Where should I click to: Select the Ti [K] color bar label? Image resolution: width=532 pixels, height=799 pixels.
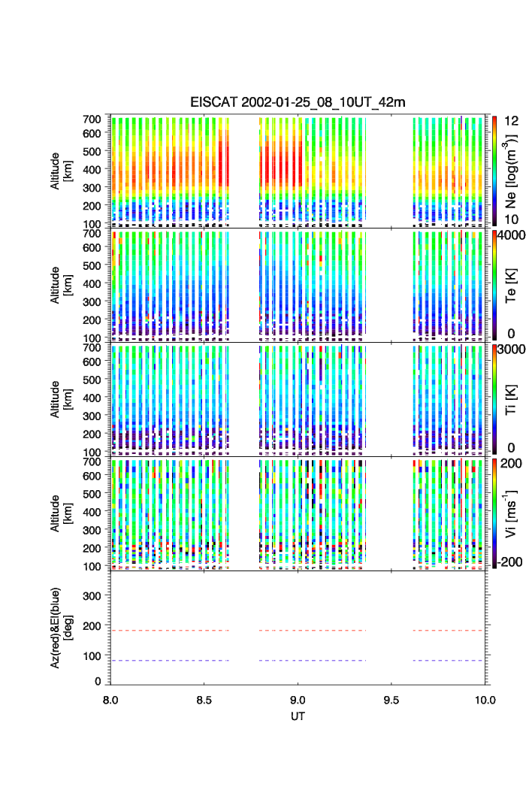tap(512, 400)
